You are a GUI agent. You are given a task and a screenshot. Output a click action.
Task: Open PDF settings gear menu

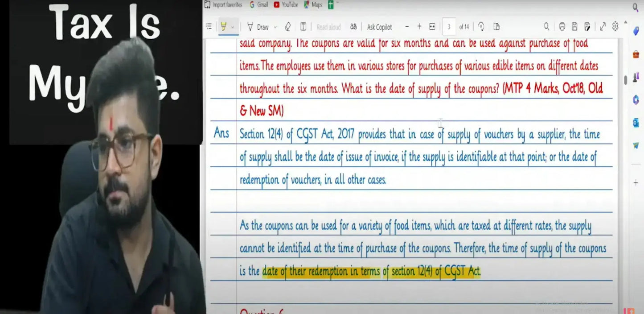pyautogui.click(x=615, y=26)
